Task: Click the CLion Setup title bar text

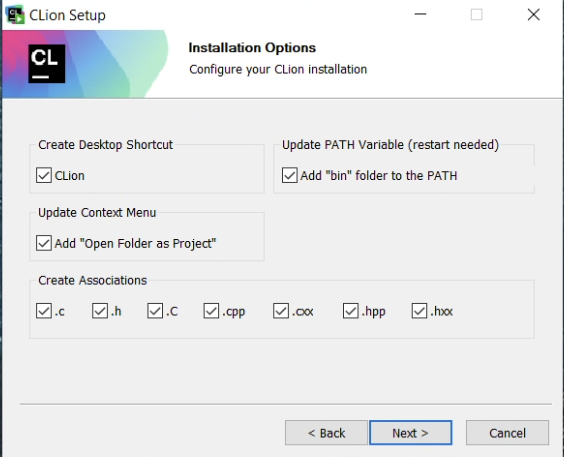Action: 67,15
